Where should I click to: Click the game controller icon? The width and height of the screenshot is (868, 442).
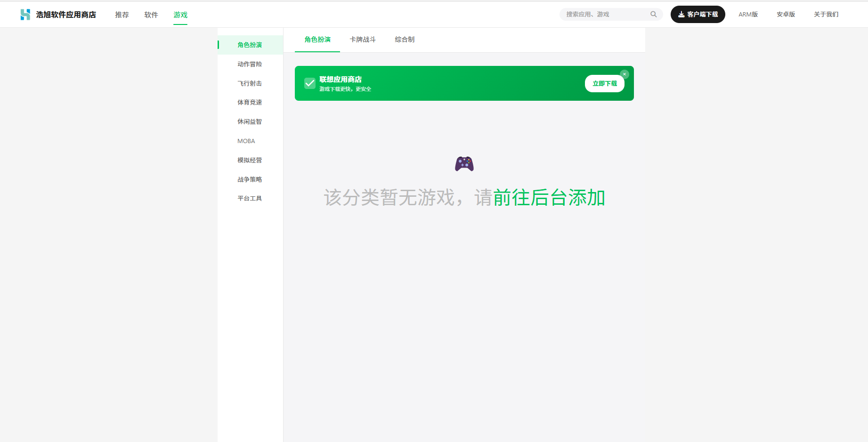point(464,164)
